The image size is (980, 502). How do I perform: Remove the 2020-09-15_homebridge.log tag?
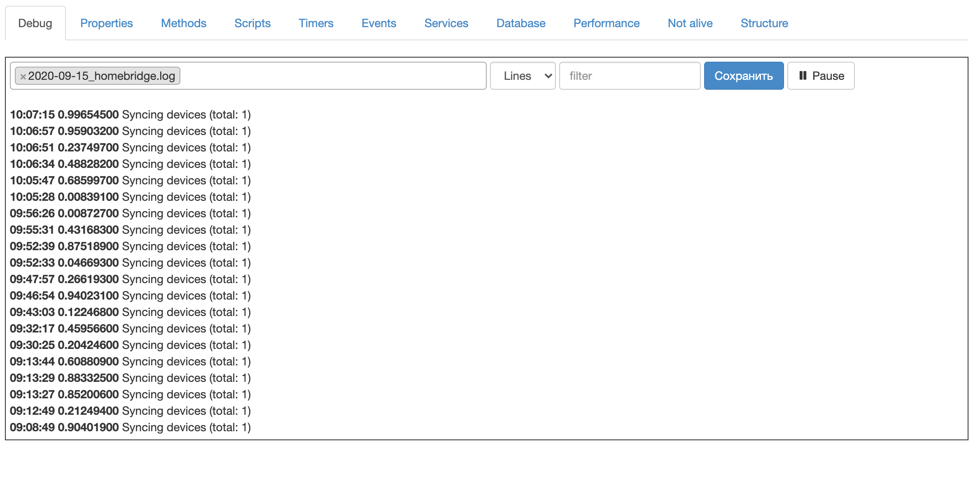[x=23, y=77]
